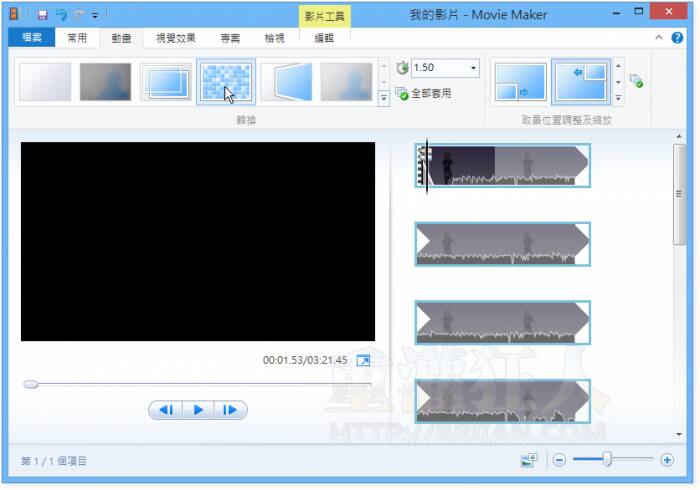Close the Movie Maker window

click(669, 11)
